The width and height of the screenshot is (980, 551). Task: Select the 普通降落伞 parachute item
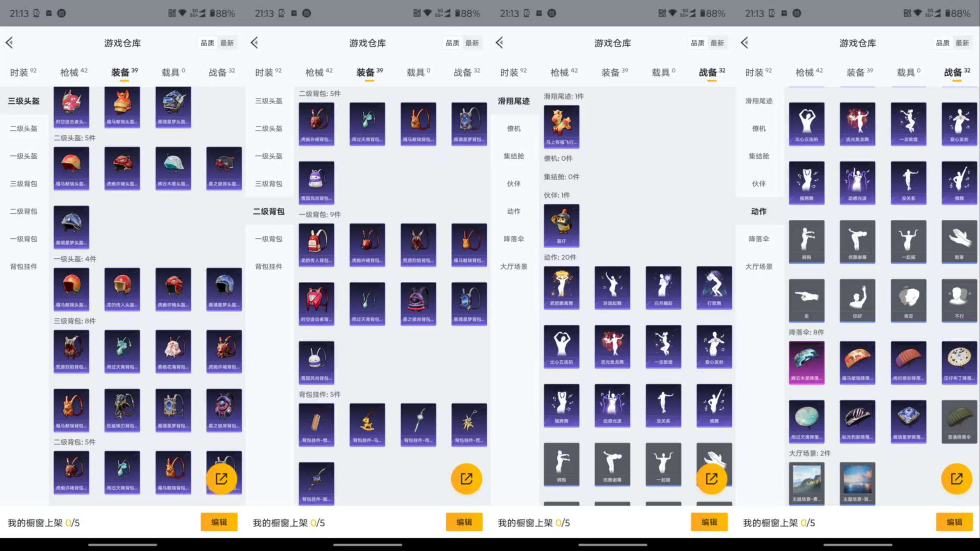[959, 421]
